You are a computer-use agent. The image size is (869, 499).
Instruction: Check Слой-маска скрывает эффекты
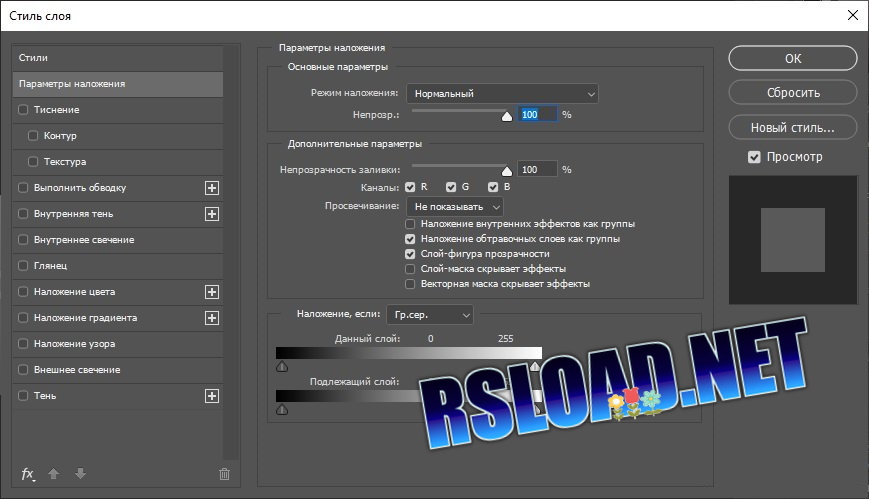[410, 269]
